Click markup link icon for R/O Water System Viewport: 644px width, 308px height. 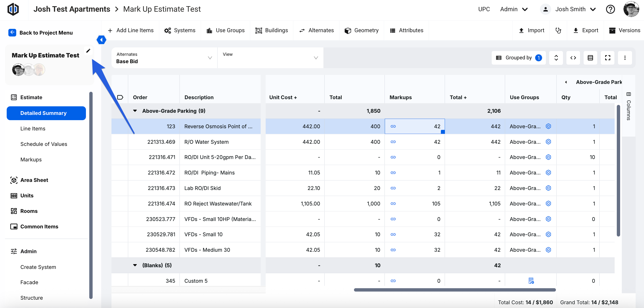point(393,142)
